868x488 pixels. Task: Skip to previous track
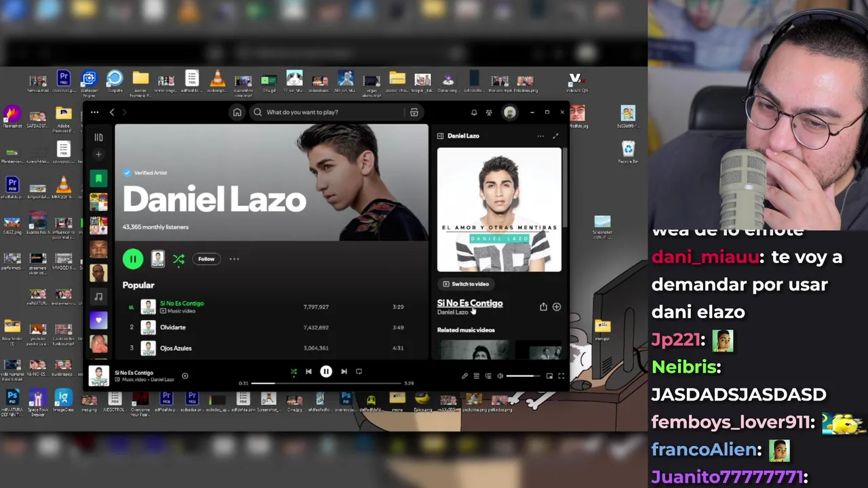tap(309, 371)
